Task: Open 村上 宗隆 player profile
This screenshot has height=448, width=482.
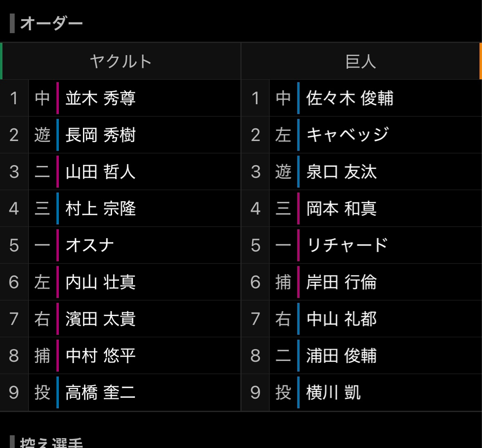Action: pos(100,209)
